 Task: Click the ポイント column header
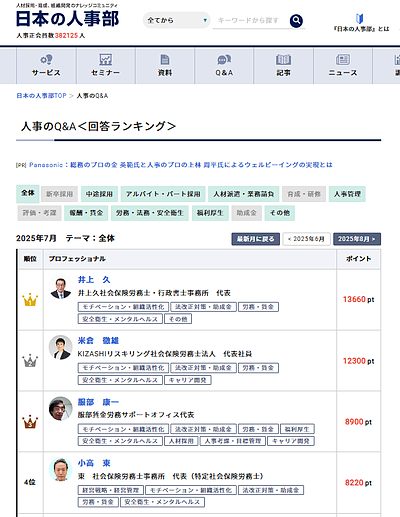[358, 259]
